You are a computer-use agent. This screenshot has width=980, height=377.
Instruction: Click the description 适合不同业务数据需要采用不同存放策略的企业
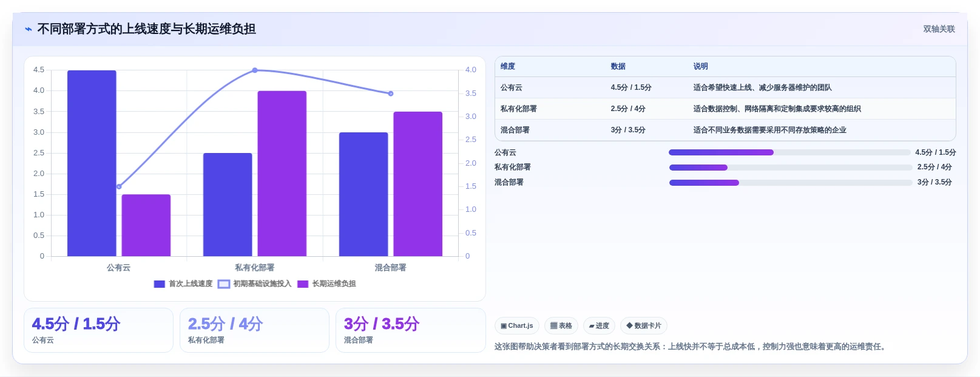[770, 130]
